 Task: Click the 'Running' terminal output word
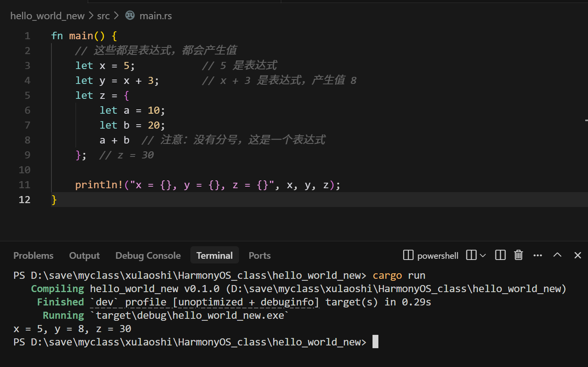pos(63,315)
